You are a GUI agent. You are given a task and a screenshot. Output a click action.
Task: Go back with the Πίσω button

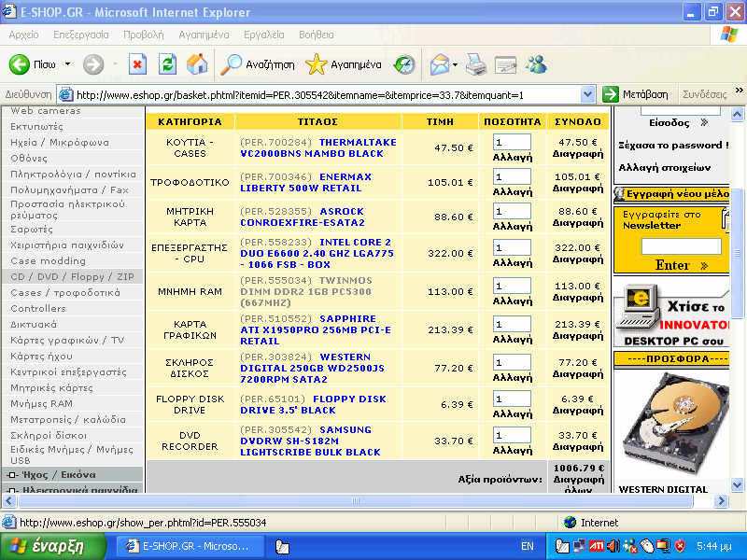point(33,64)
